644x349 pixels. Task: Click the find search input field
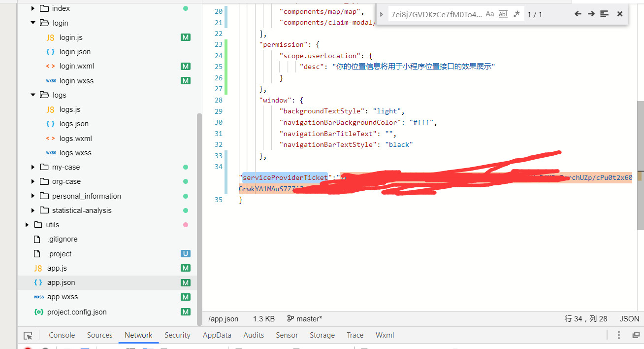click(436, 14)
